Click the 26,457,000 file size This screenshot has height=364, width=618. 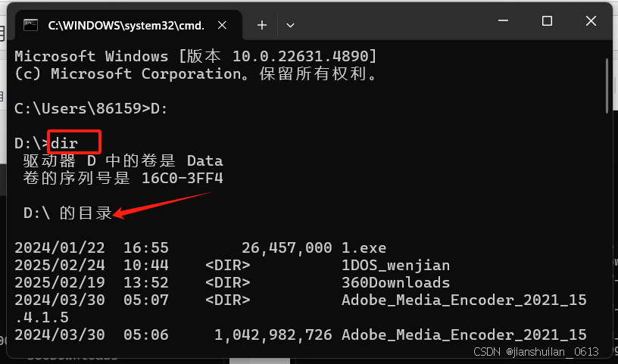(x=286, y=247)
